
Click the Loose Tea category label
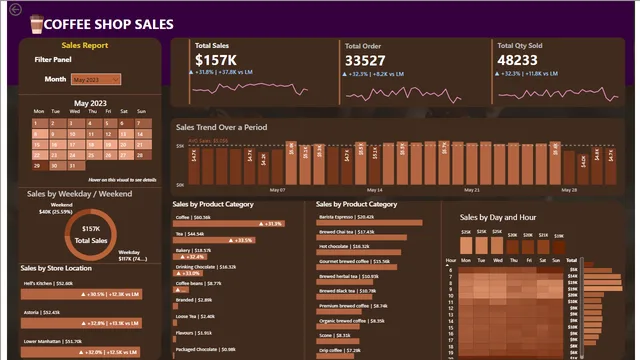(x=195, y=316)
